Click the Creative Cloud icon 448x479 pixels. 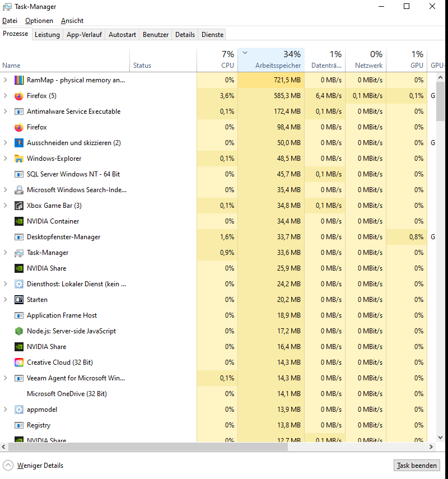[19, 362]
